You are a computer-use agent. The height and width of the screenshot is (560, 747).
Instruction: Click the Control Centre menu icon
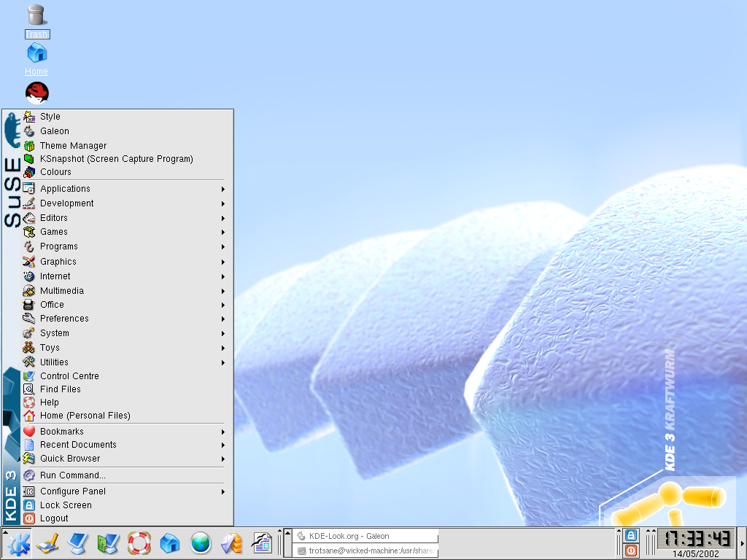tap(29, 376)
